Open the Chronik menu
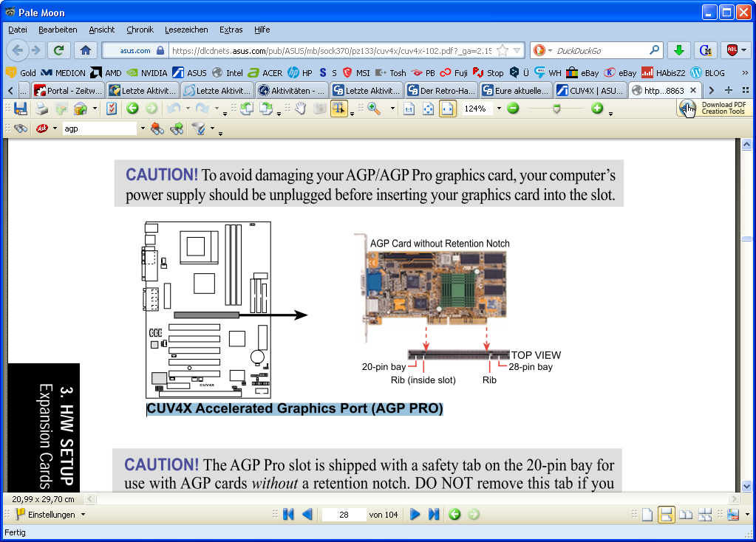 [x=140, y=30]
